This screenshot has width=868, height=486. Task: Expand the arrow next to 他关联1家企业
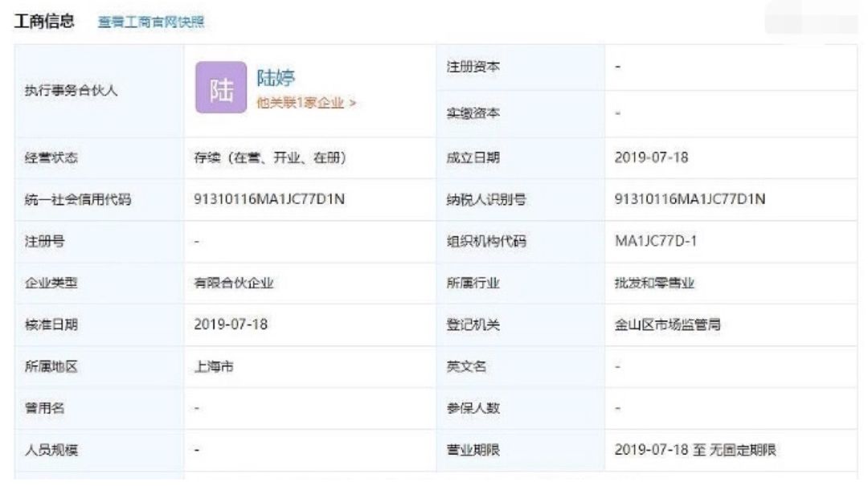click(353, 103)
